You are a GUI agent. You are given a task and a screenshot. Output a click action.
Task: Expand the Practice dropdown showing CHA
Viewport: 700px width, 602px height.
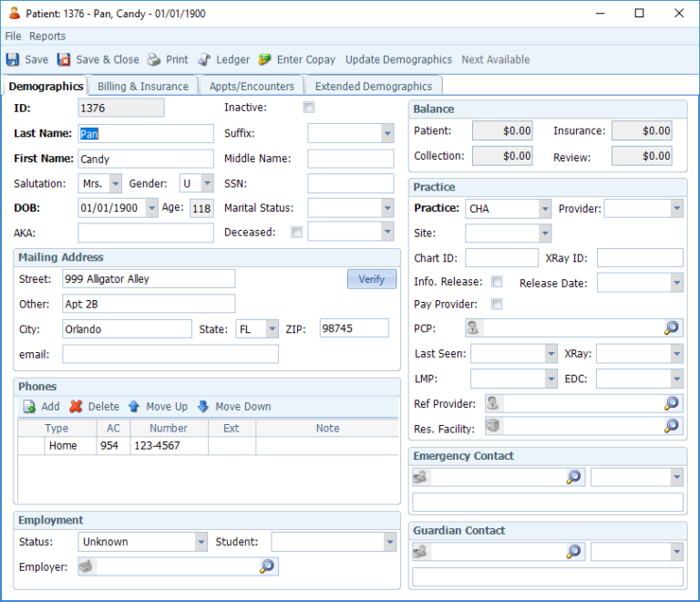pos(545,209)
